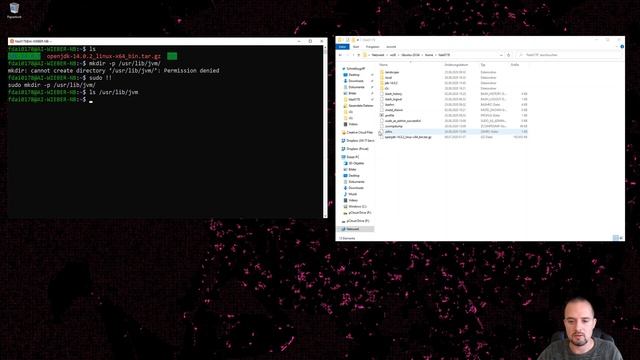Switch to large icons view via the status bar icon
This screenshot has width=640, height=360.
pyautogui.click(x=621, y=238)
